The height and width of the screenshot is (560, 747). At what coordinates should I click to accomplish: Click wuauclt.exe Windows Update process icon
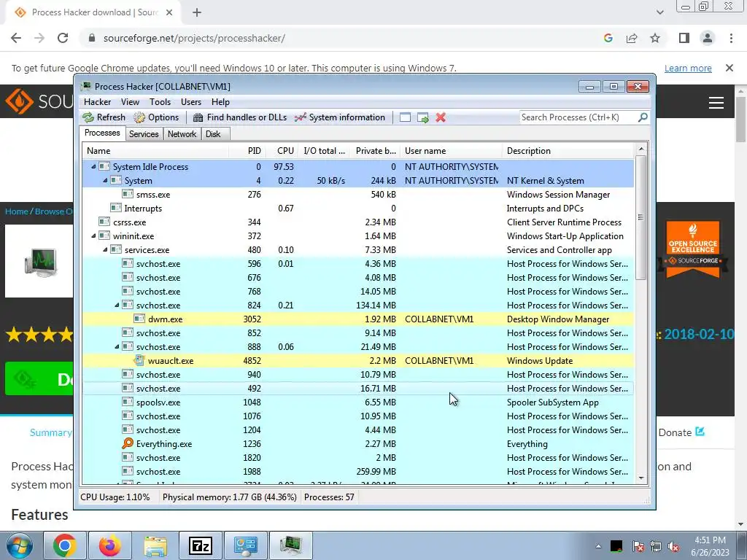139,360
